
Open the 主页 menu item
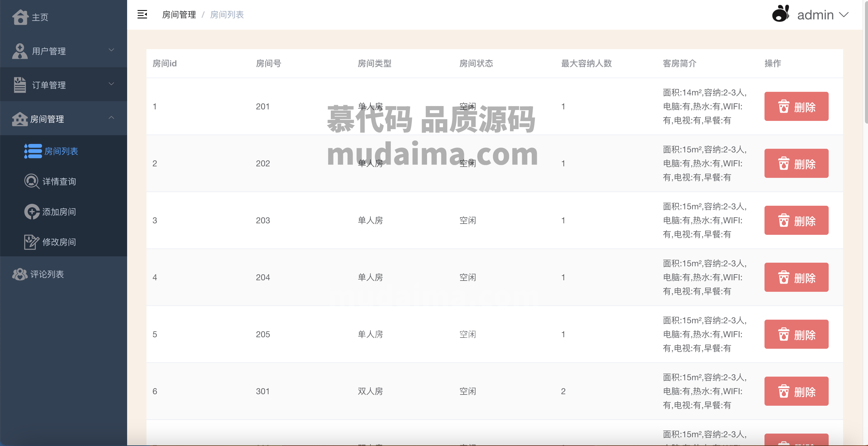(x=63, y=17)
